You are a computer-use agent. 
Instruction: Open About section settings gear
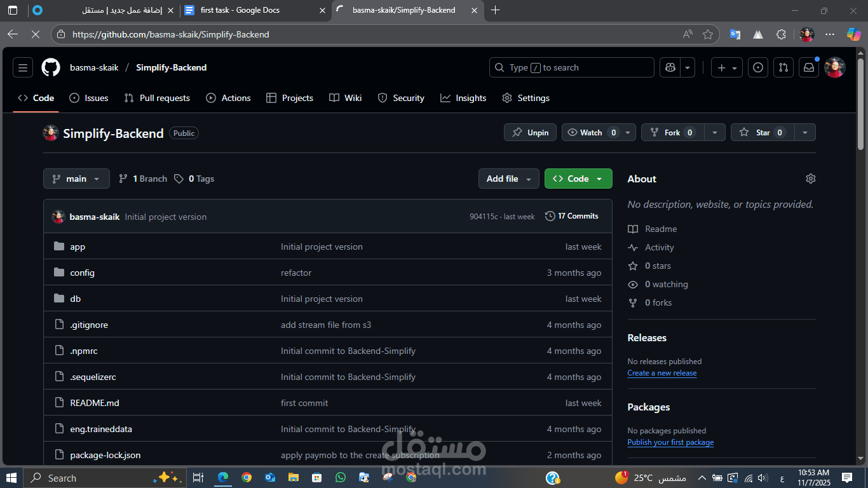(810, 179)
